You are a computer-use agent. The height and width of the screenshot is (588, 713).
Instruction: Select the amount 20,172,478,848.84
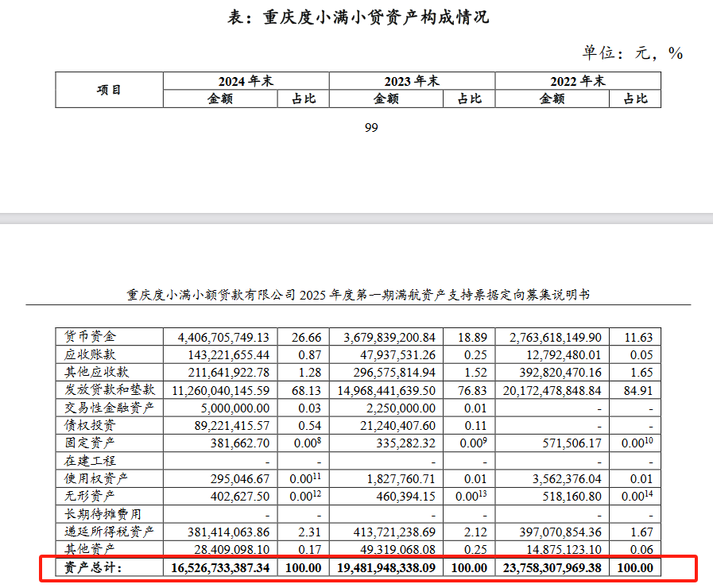tap(552, 391)
